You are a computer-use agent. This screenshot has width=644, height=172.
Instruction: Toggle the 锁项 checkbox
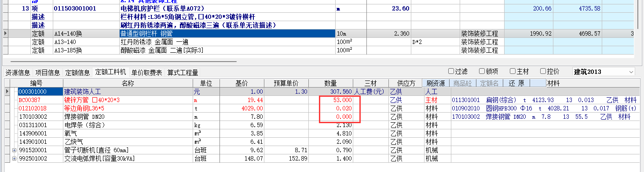point(482,71)
